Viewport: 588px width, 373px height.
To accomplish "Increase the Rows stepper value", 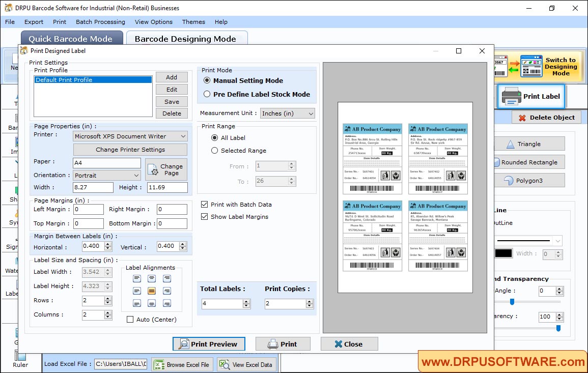I will tap(108, 298).
